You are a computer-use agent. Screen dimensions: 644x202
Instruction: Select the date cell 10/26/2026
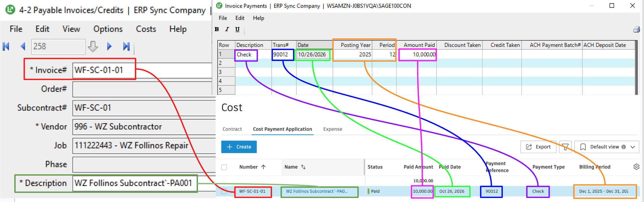pos(315,54)
